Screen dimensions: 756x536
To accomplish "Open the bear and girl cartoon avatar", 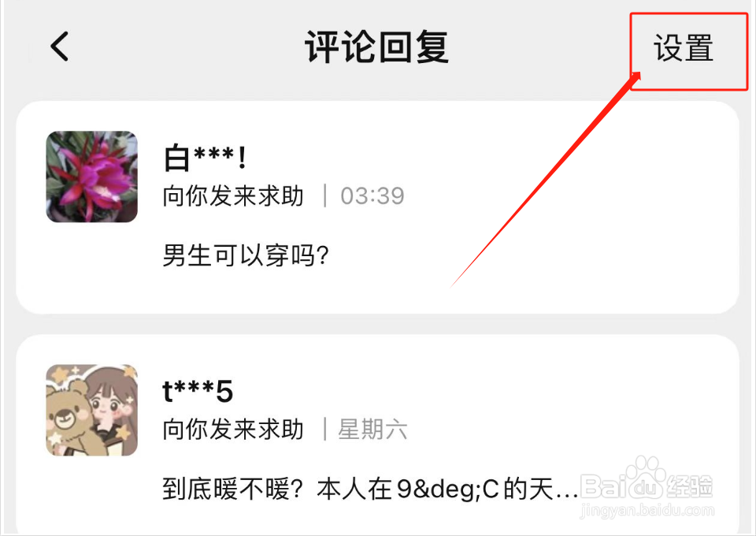I will tap(91, 410).
